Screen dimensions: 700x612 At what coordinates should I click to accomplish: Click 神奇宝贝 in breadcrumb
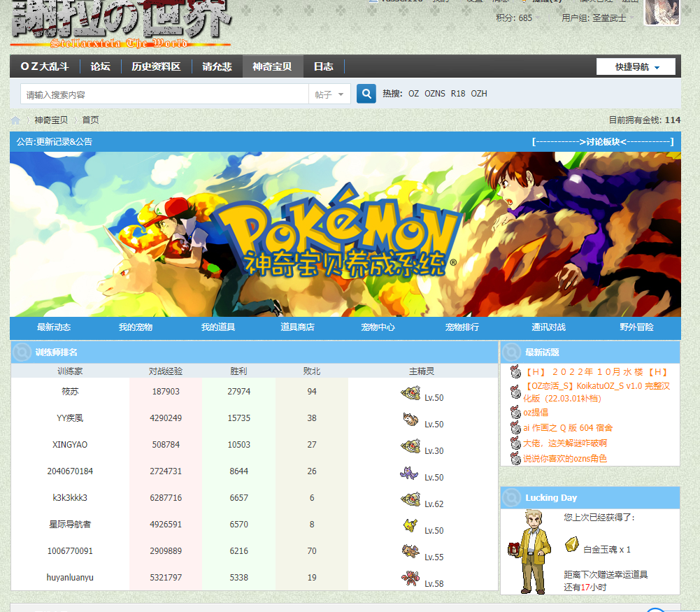click(51, 120)
